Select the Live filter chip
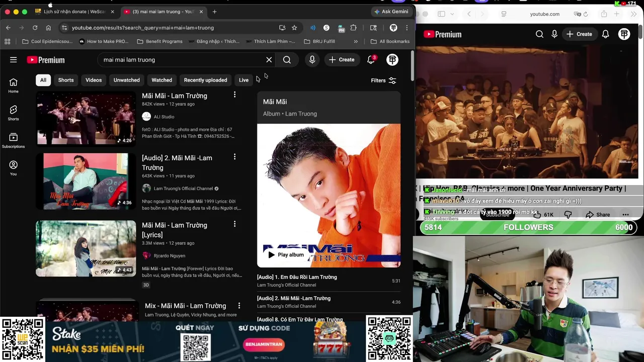The height and width of the screenshot is (362, 644). [244, 80]
